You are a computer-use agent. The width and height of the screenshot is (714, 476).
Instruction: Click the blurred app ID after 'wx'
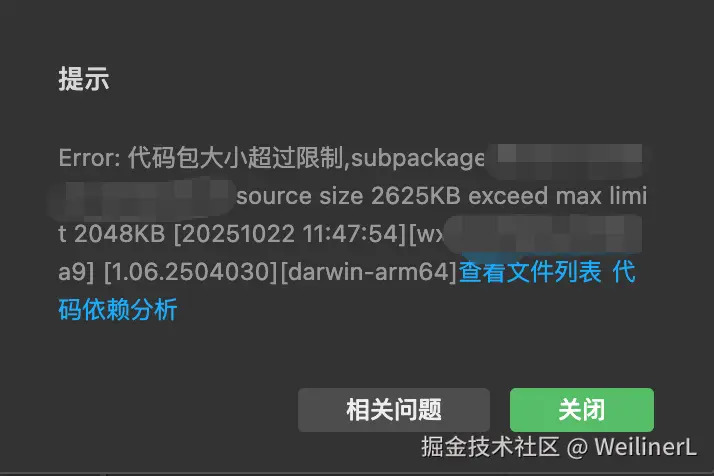click(x=543, y=235)
